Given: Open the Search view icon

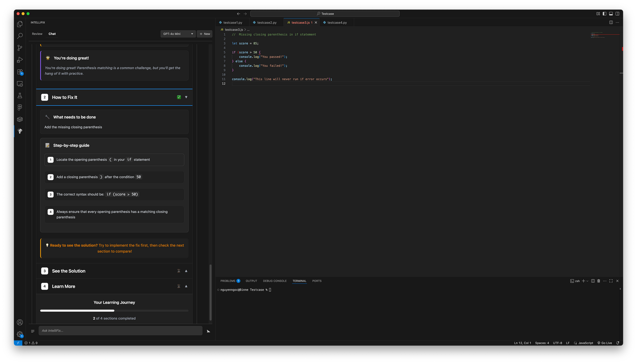Looking at the screenshot, I should [x=20, y=36].
